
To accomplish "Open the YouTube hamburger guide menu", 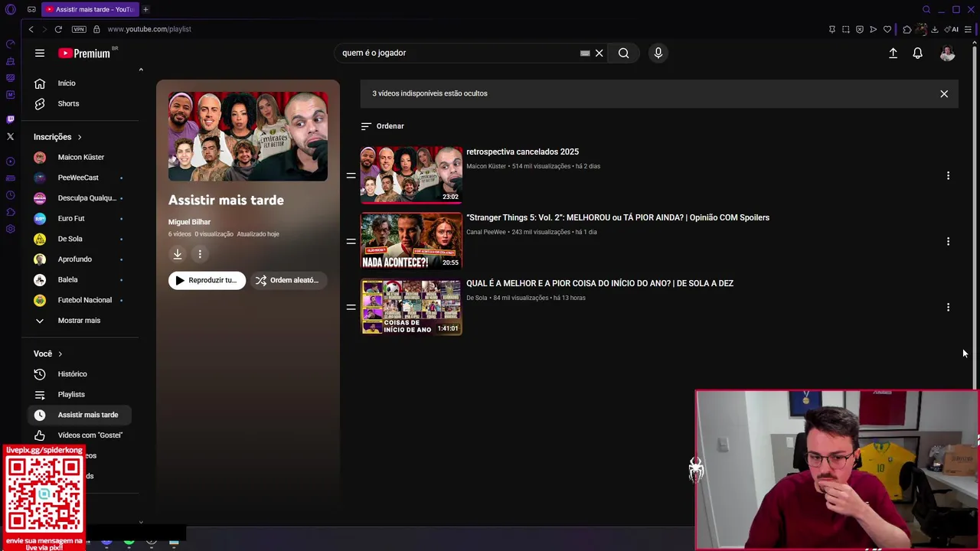I will (x=40, y=53).
